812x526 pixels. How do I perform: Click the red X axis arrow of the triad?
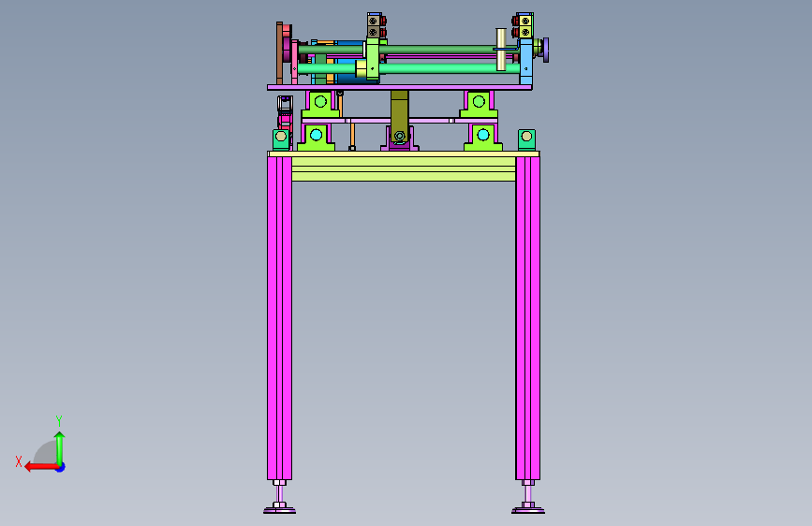pyautogui.click(x=41, y=467)
